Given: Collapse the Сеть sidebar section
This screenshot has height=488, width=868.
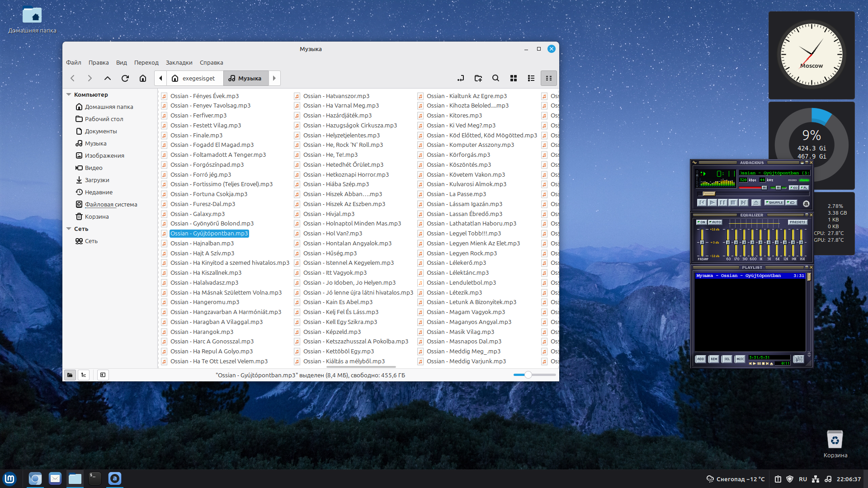Looking at the screenshot, I should (x=69, y=229).
